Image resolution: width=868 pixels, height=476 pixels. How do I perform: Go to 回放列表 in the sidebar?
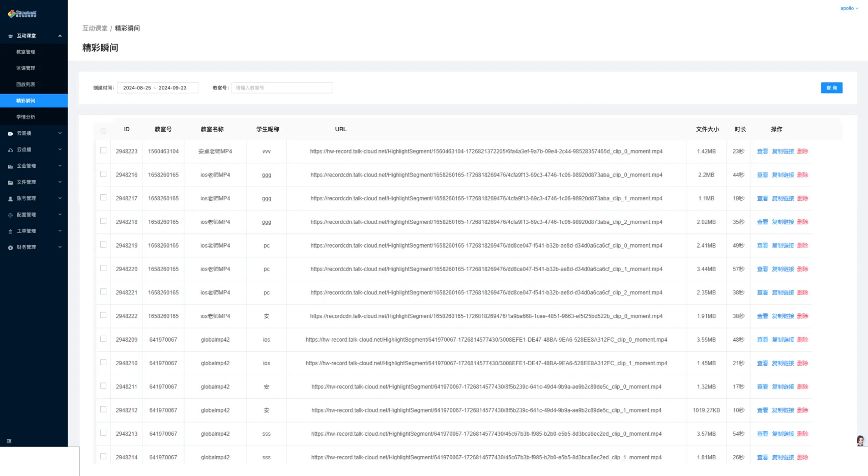[26, 84]
